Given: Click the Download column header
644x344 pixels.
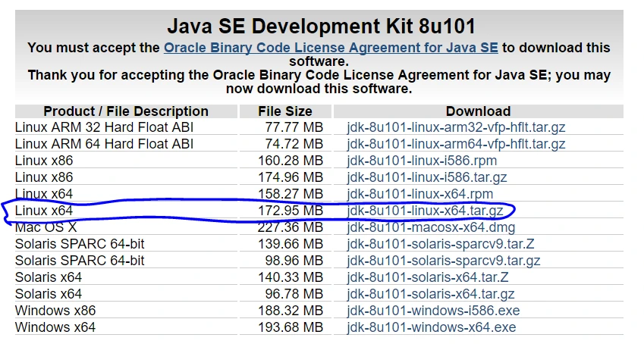Looking at the screenshot, I should (x=479, y=111).
